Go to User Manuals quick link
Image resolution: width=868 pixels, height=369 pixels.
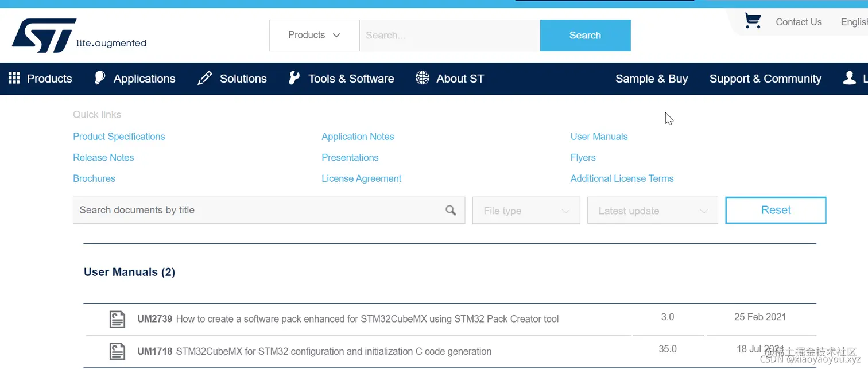pos(599,137)
